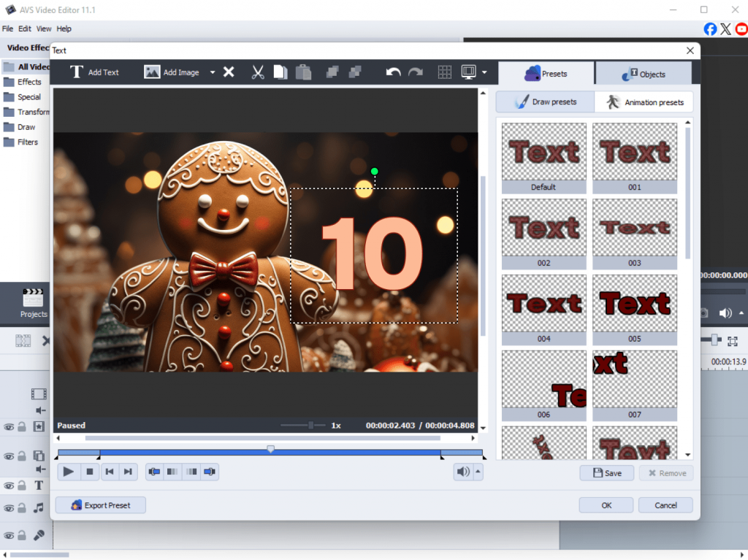This screenshot has height=560, width=748.
Task: Delete the selected object with the X icon
Action: coord(229,72)
